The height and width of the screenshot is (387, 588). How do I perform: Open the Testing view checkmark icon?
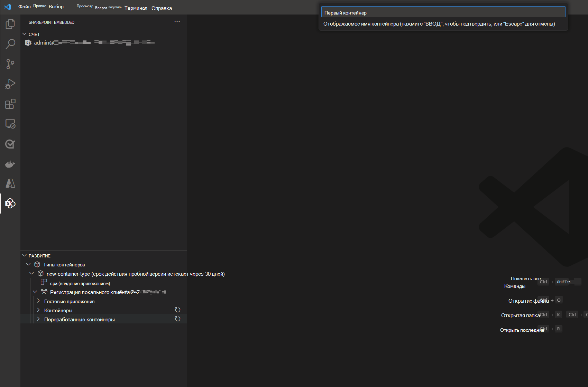[x=10, y=144]
